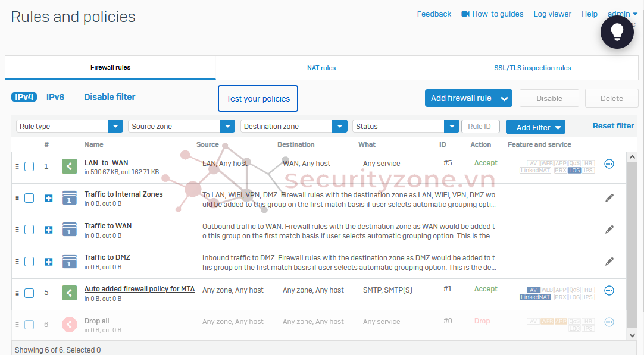Edit the Traffic to Internal Zones group
644x355 pixels.
pyautogui.click(x=609, y=198)
